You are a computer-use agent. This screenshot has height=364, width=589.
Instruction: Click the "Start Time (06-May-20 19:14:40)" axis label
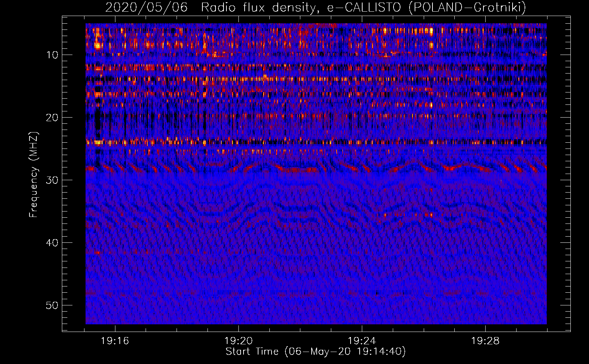[x=316, y=352]
